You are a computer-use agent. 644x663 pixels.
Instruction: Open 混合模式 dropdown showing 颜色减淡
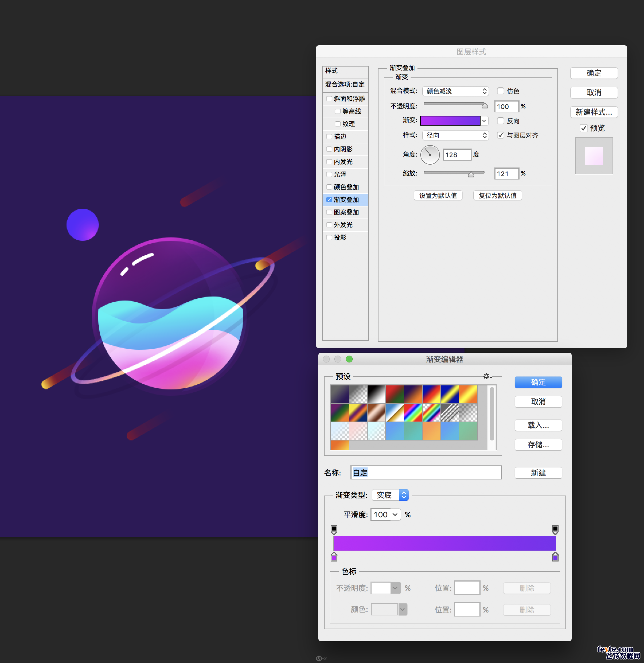pyautogui.click(x=455, y=91)
